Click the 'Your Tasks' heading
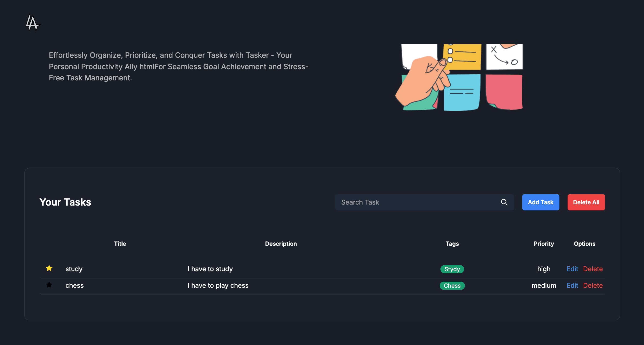 coord(65,202)
